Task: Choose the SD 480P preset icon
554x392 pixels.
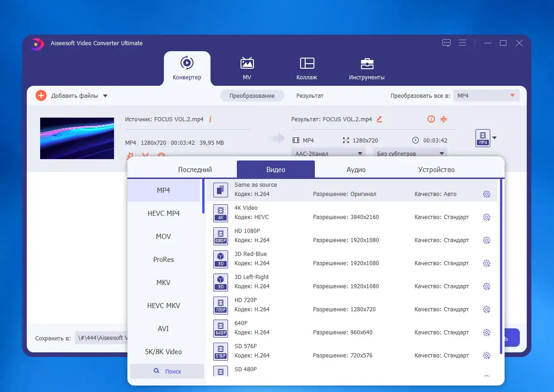Action: coord(221,371)
